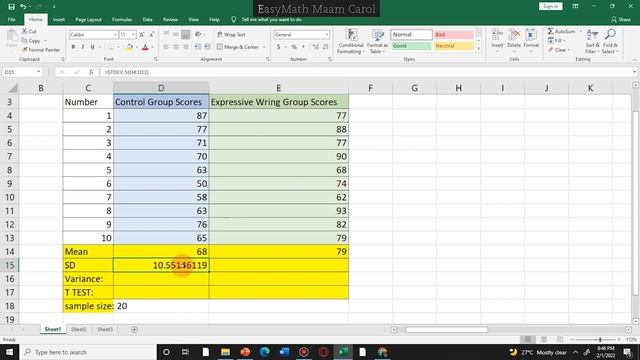Open the font name Calibri dropdown
Viewport: 640px width, 360px height.
(x=116, y=35)
